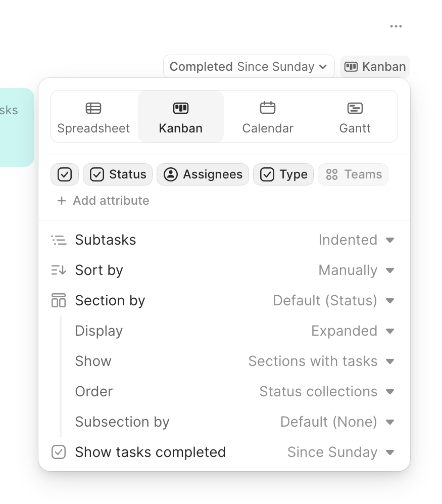Click the Kanban board icon
442x504 pixels.
180,108
